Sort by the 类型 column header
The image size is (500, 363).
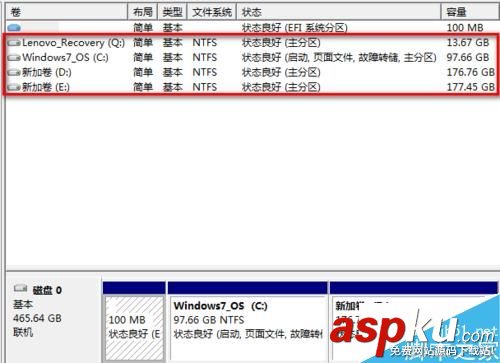click(172, 12)
